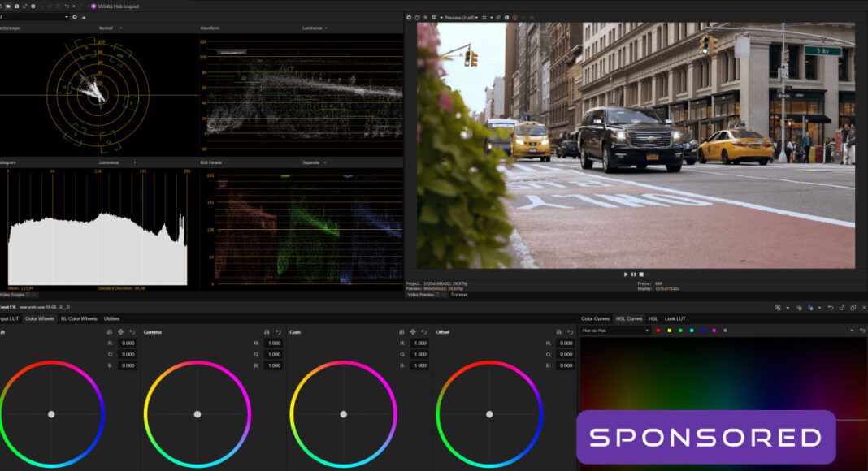This screenshot has height=471, width=868.
Task: Select the eyedropper icon in the Gamma section
Action: point(266,332)
